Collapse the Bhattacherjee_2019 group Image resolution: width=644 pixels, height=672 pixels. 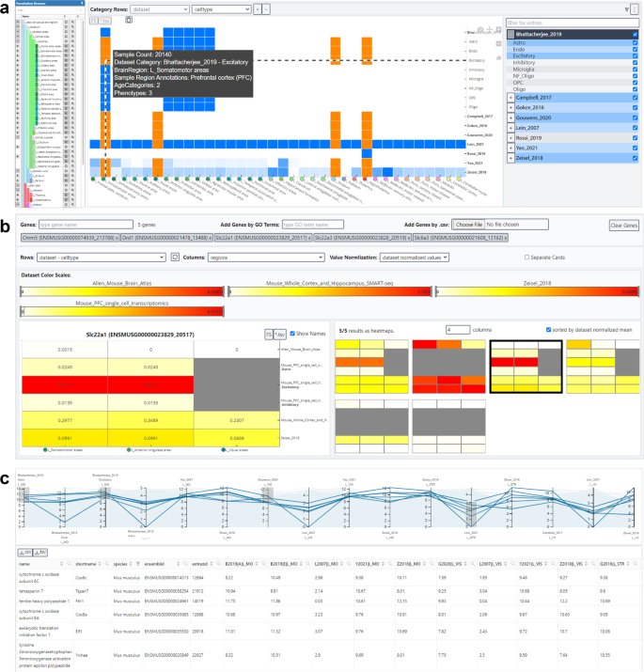coord(510,34)
